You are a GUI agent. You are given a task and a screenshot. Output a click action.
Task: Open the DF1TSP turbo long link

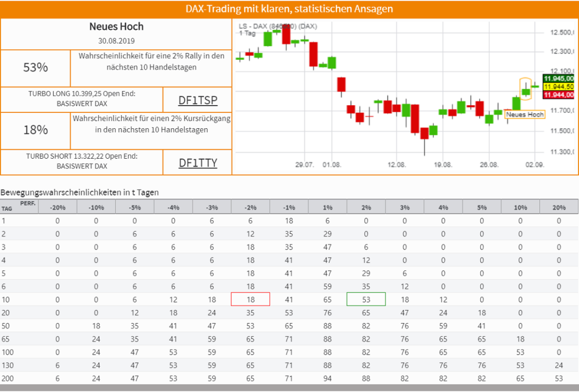[197, 100]
